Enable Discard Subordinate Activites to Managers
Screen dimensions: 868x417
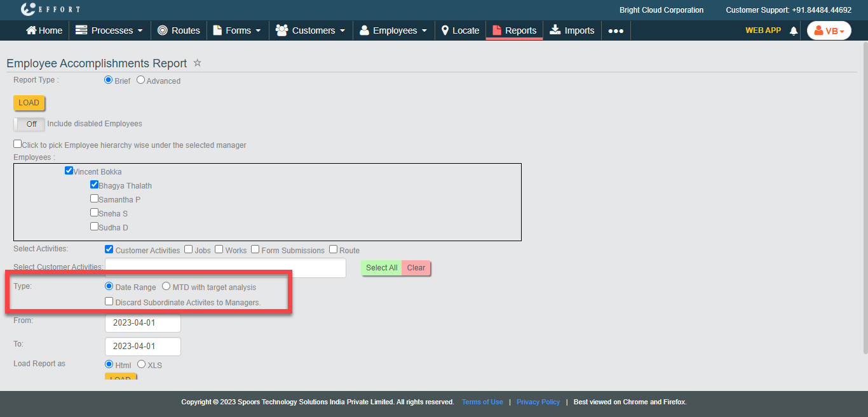click(x=109, y=301)
